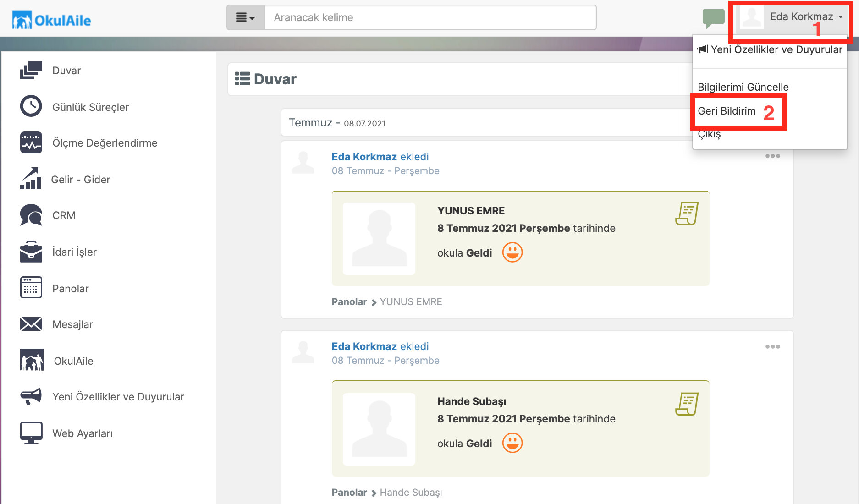Click Hande Subaşı's profile photo thumbnail

379,429
